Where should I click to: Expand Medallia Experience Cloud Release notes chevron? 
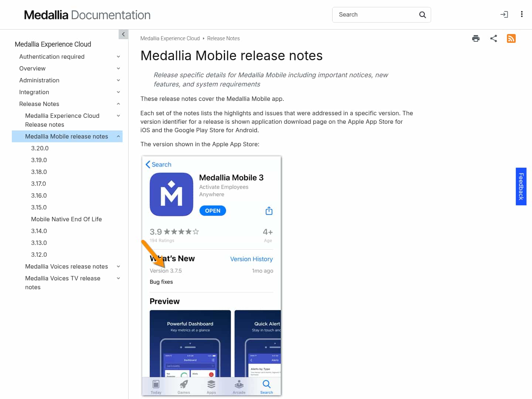118,116
